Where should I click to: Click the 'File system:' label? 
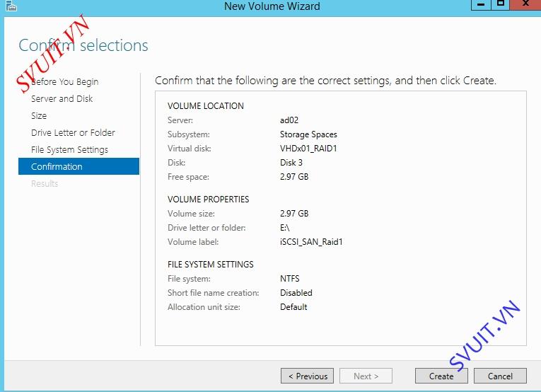(x=189, y=279)
